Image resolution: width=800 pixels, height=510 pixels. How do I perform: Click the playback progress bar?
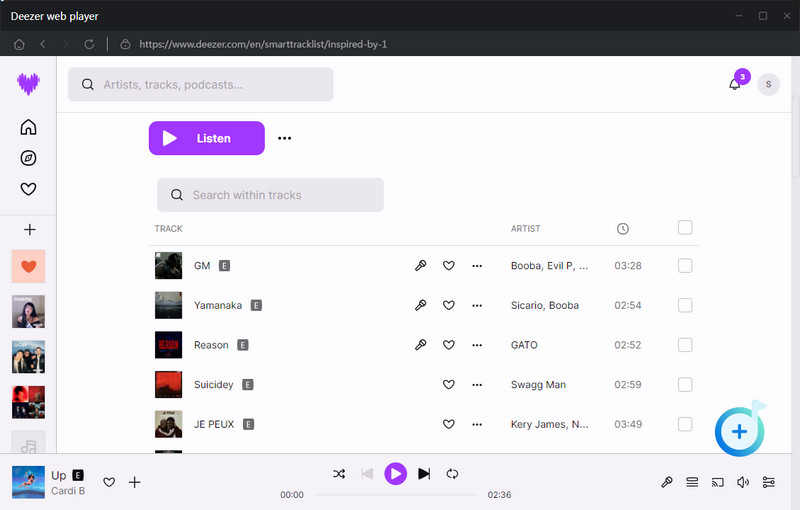tap(395, 495)
